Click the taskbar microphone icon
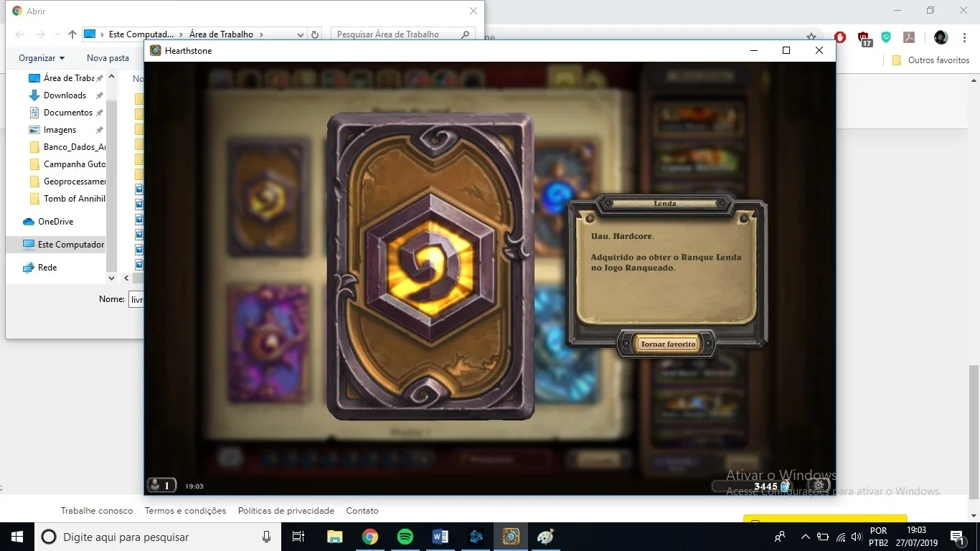Image resolution: width=980 pixels, height=551 pixels. [267, 537]
